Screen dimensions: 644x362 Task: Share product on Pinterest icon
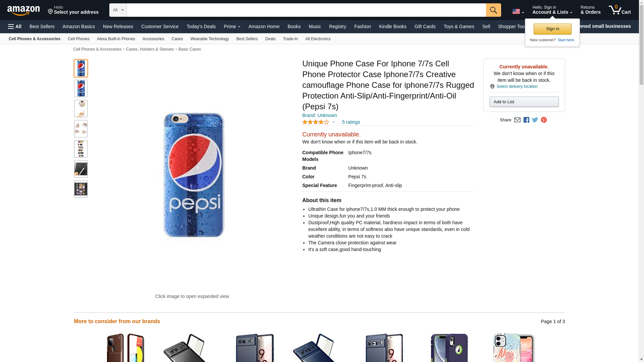pyautogui.click(x=544, y=120)
